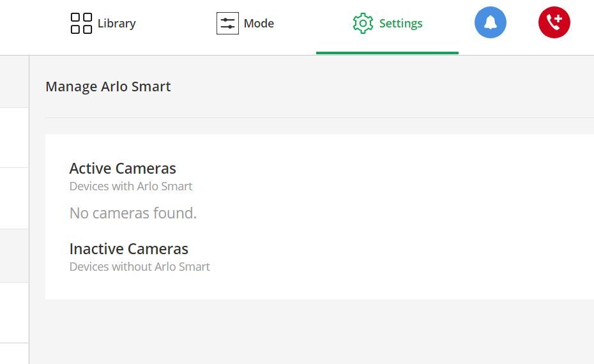Select the Settings tab

point(387,24)
